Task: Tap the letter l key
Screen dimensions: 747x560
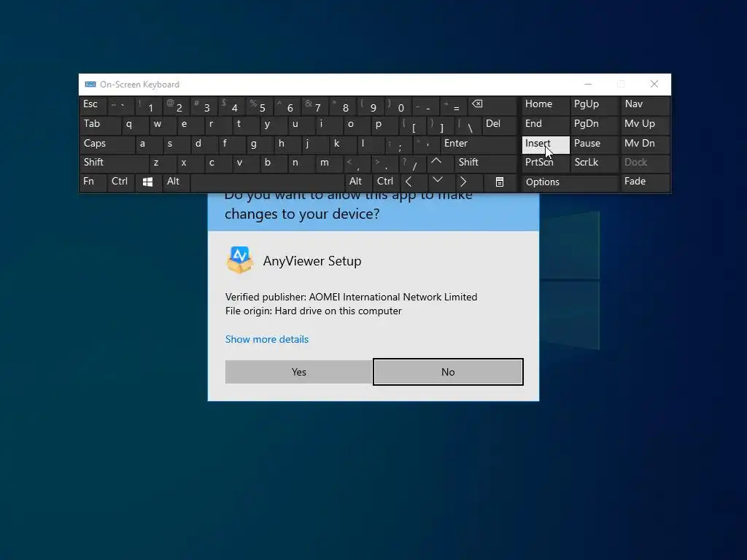Action: (371, 144)
